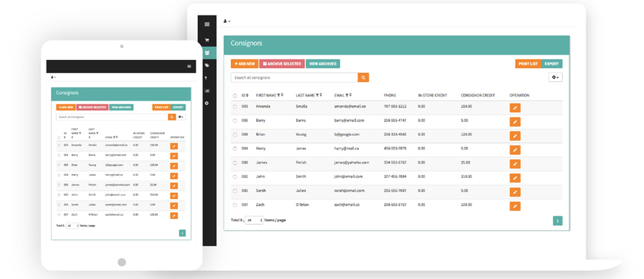Viewport: 644px width, 279px height.
Task: Click ADD NEW on the tablet screen
Action: (66, 107)
